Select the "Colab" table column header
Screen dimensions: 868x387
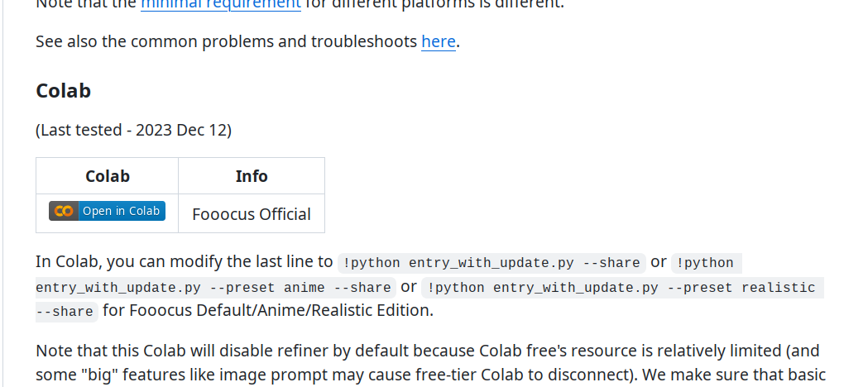pyautogui.click(x=108, y=176)
